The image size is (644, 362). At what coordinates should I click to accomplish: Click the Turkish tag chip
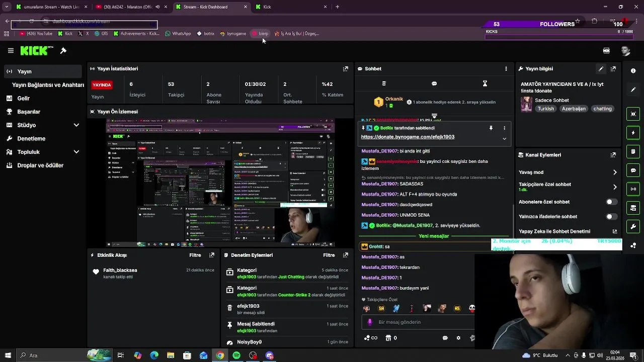tap(545, 109)
